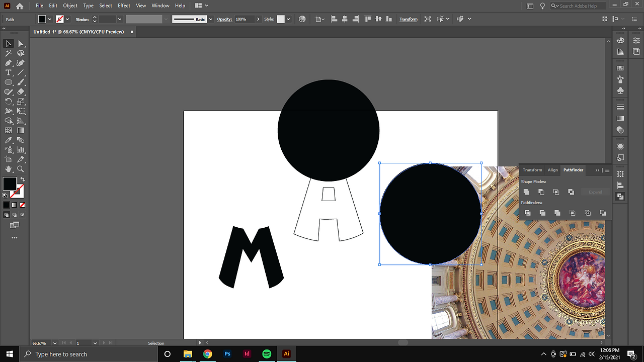644x362 pixels.
Task: Show more panels with double-chevron in Pathfinder
Action: click(x=597, y=170)
